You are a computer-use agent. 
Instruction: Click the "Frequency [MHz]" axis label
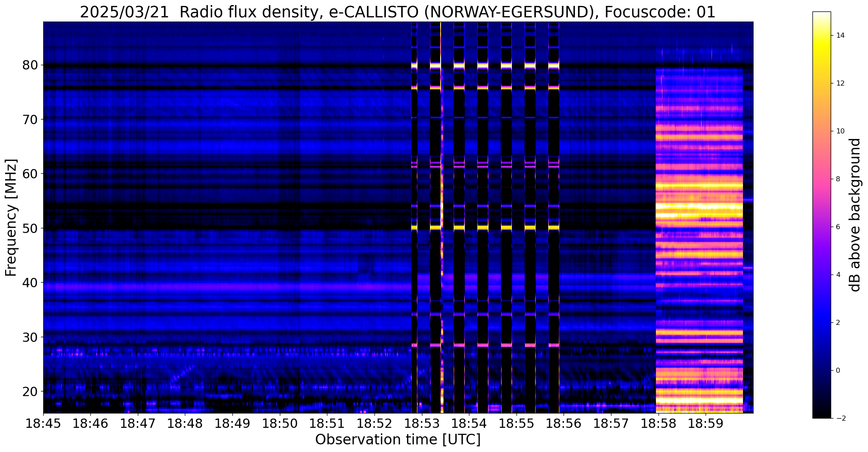(x=11, y=218)
